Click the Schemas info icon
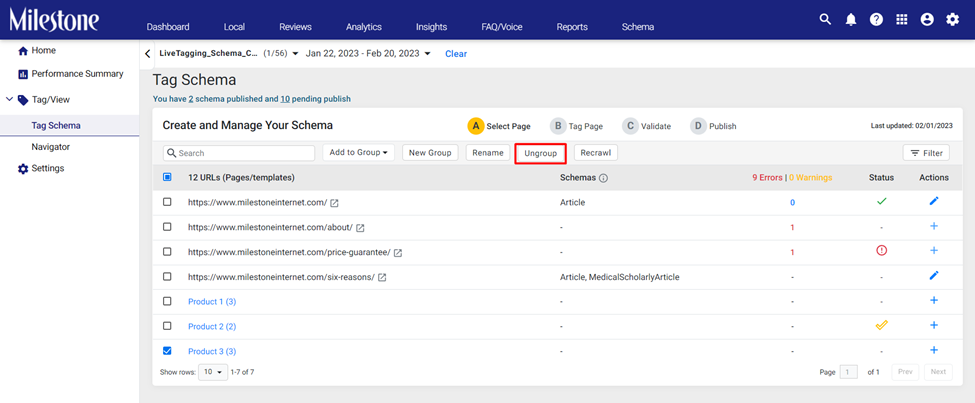This screenshot has height=403, width=975. pos(603,178)
